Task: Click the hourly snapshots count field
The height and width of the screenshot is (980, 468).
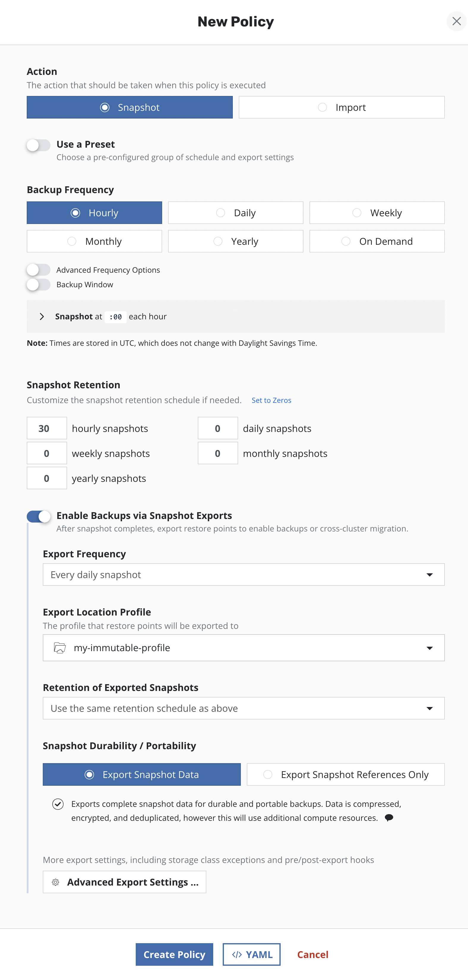Action: pyautogui.click(x=47, y=428)
